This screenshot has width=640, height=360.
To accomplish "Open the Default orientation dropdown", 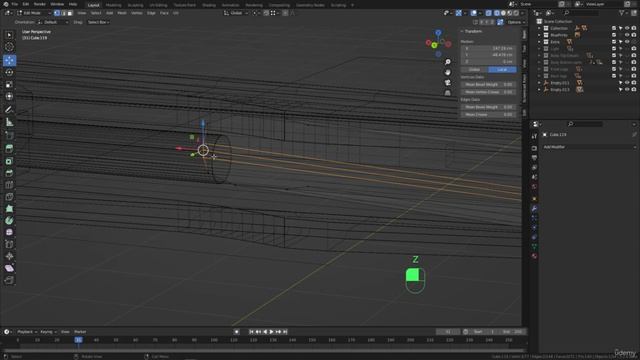I will [52, 22].
